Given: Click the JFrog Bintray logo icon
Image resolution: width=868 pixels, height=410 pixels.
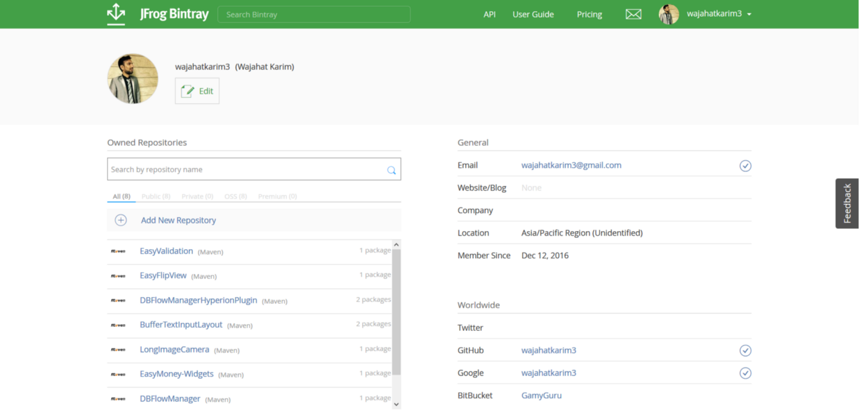Looking at the screenshot, I should 116,14.
